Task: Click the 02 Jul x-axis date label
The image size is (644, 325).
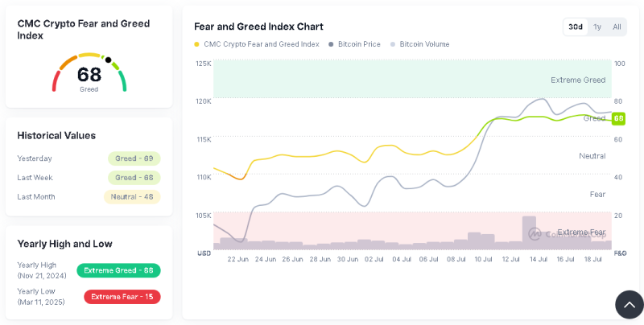Action: (x=374, y=259)
